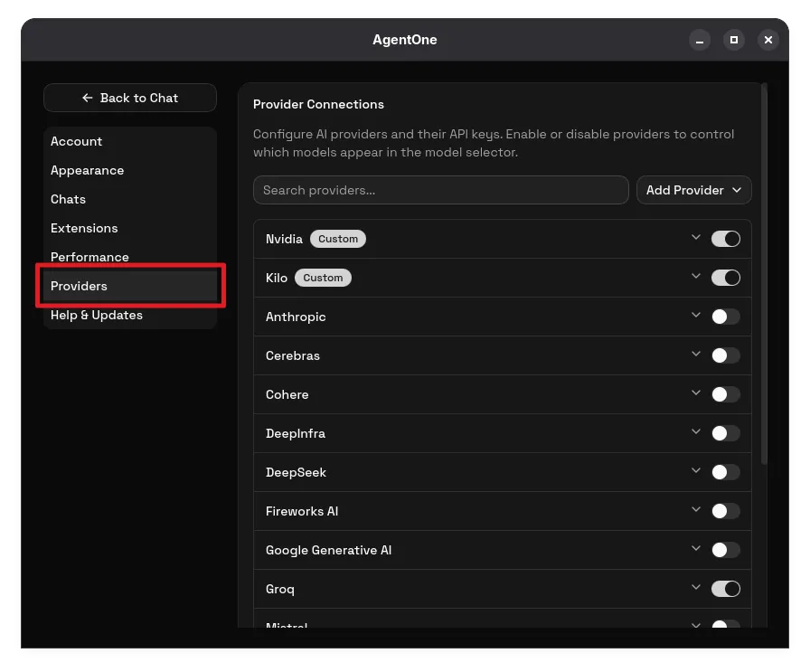The height and width of the screenshot is (672, 810).
Task: Enable Google Generative AI provider
Action: point(726,550)
